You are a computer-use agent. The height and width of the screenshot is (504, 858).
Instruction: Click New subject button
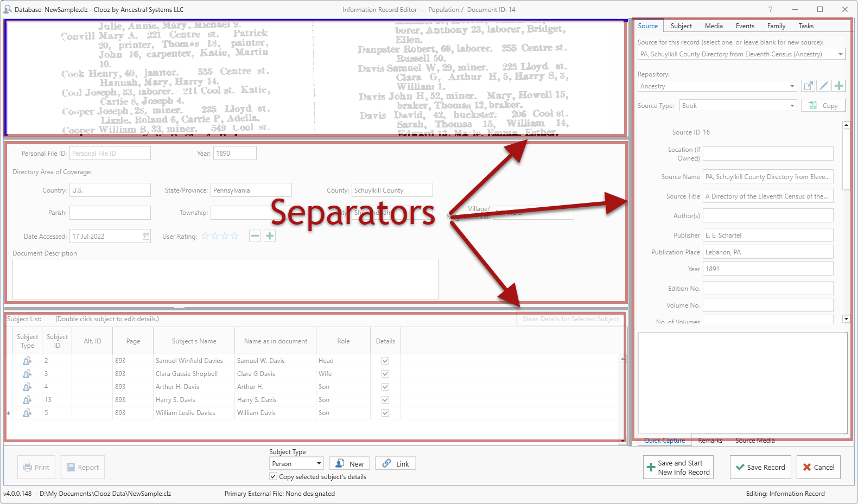click(349, 464)
